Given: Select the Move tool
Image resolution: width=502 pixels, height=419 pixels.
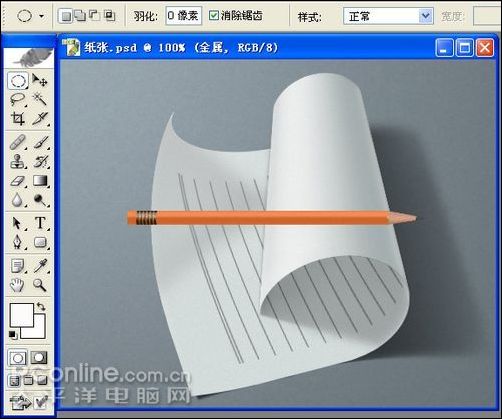Looking at the screenshot, I should point(40,81).
